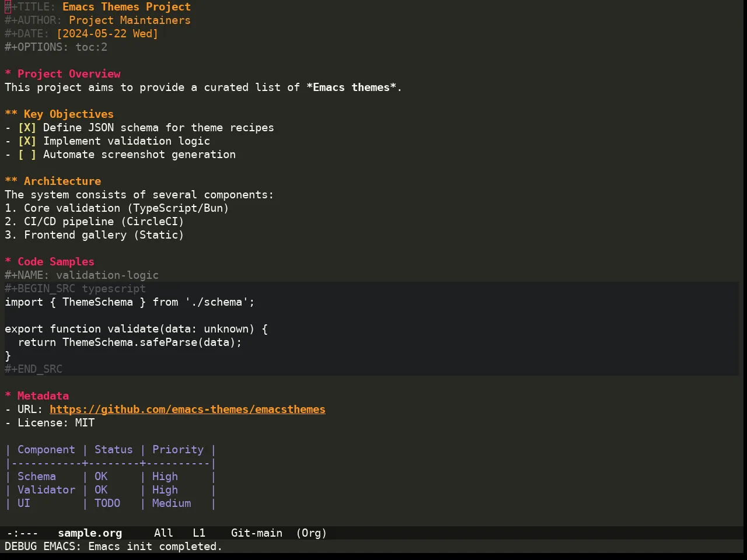Click the author value 'Project Maintainers'
This screenshot has width=747, height=560.
130,20
